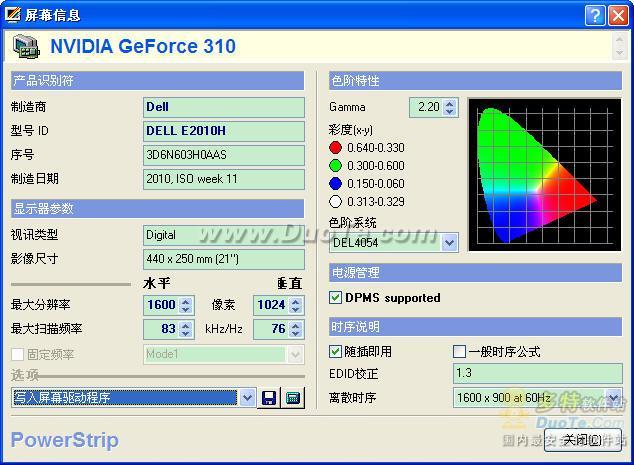Click the red chromaticity color circle
The image size is (634, 465).
tap(335, 148)
